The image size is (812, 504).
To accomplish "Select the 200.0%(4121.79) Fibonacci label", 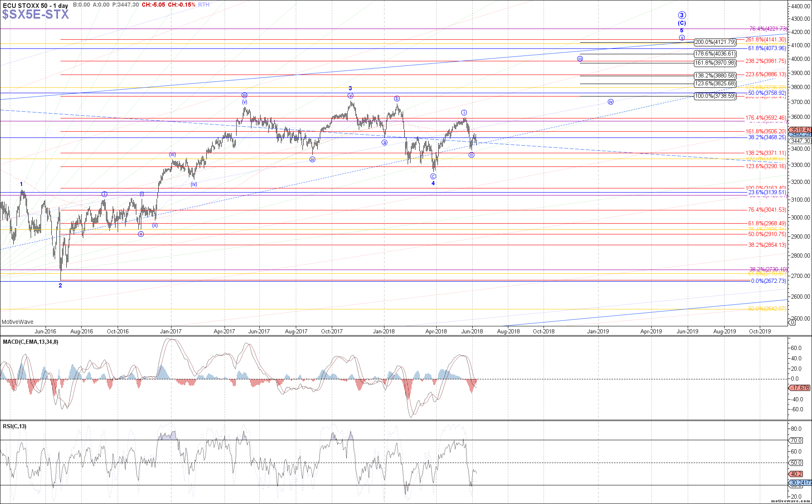I will point(715,42).
